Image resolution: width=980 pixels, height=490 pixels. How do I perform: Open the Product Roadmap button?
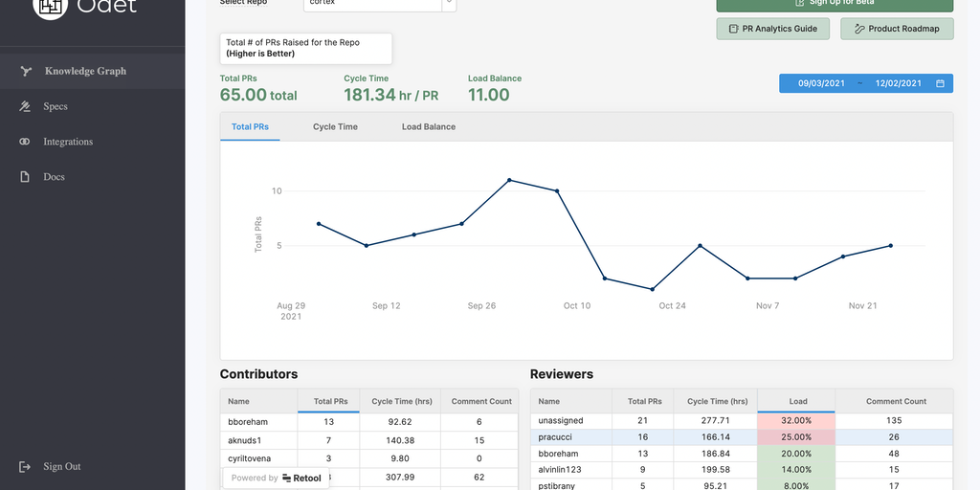coord(897,29)
